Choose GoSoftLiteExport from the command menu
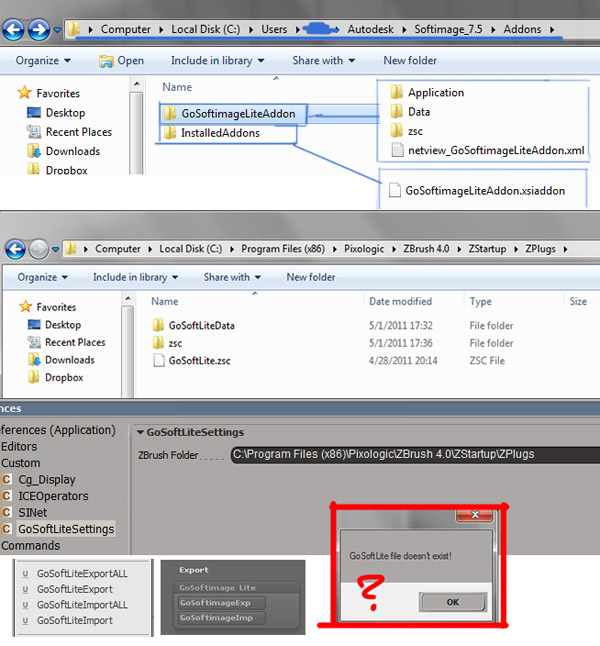The image size is (600, 646). tap(75, 589)
